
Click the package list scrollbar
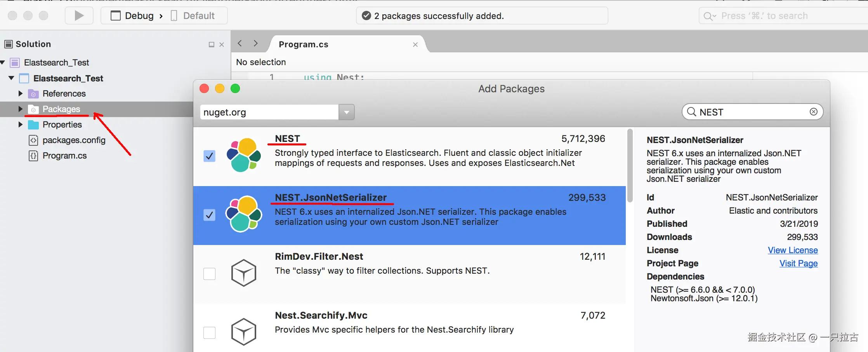point(630,166)
